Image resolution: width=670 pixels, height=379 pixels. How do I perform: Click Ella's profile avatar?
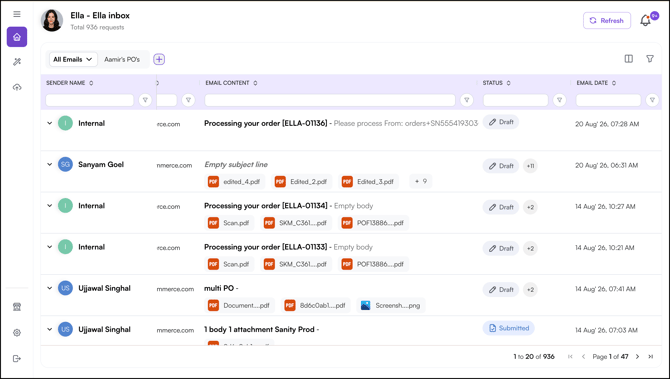(x=52, y=20)
